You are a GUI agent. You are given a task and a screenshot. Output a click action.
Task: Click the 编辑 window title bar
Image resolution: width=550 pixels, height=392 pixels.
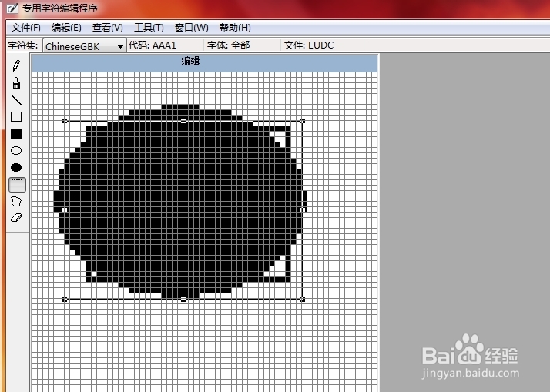tap(204, 62)
